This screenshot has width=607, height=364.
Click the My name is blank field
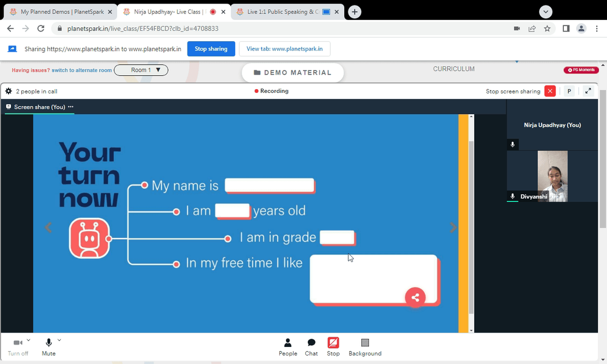click(270, 185)
